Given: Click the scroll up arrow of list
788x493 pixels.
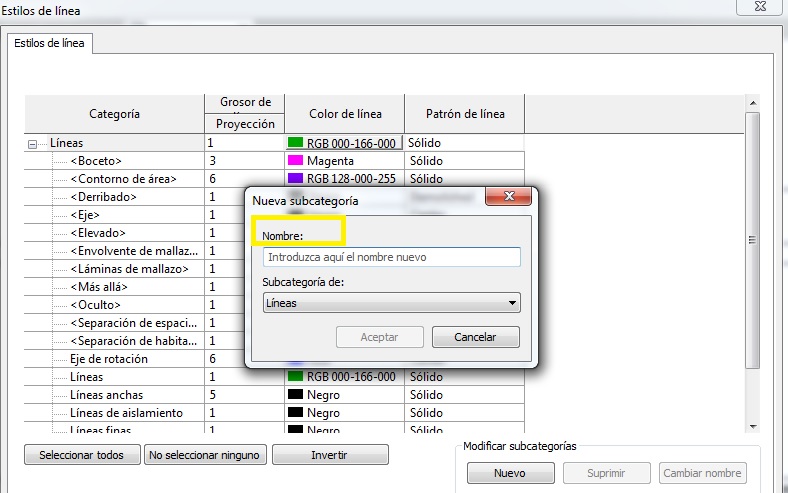Looking at the screenshot, I should click(x=752, y=103).
